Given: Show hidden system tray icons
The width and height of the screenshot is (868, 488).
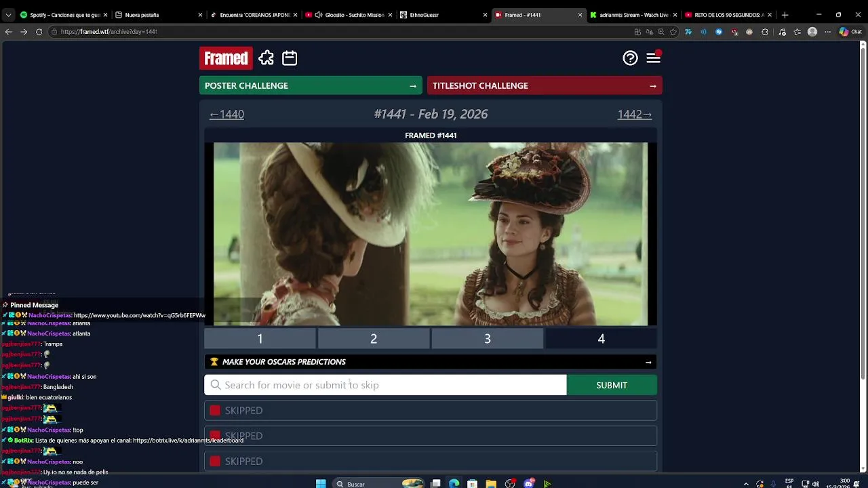Looking at the screenshot, I should (x=746, y=484).
